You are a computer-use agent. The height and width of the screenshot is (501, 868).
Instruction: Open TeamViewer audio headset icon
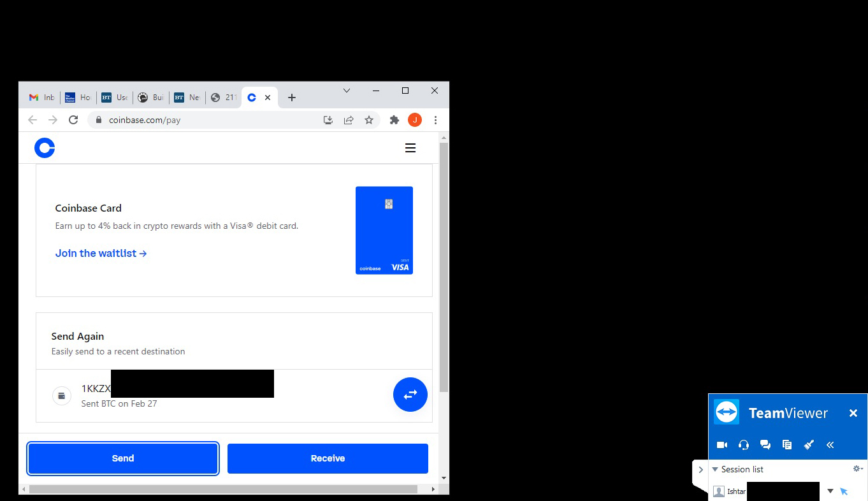click(x=744, y=445)
